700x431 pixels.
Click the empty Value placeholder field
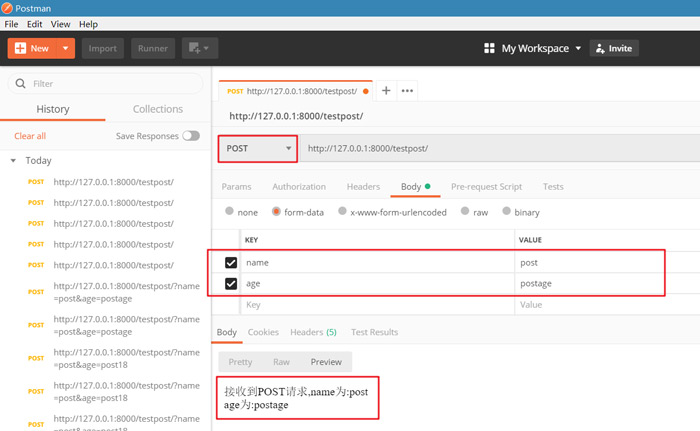pos(607,305)
